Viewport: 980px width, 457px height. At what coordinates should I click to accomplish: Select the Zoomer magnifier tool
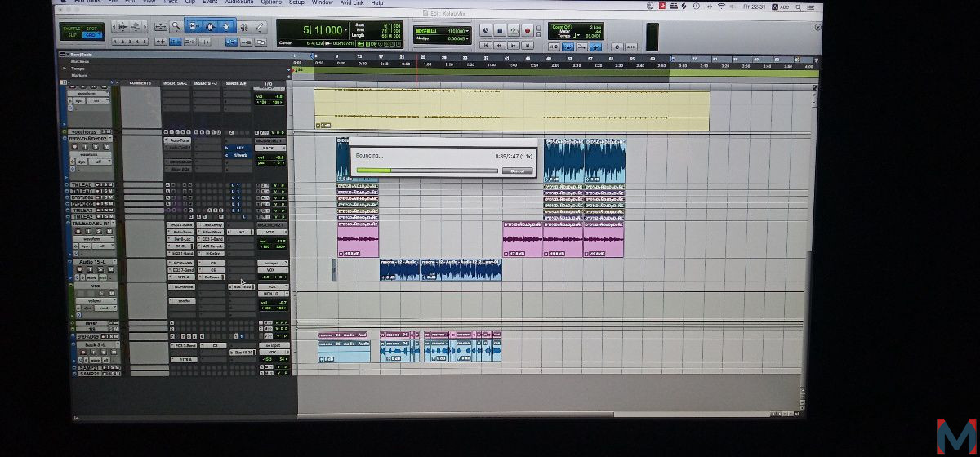tap(176, 27)
